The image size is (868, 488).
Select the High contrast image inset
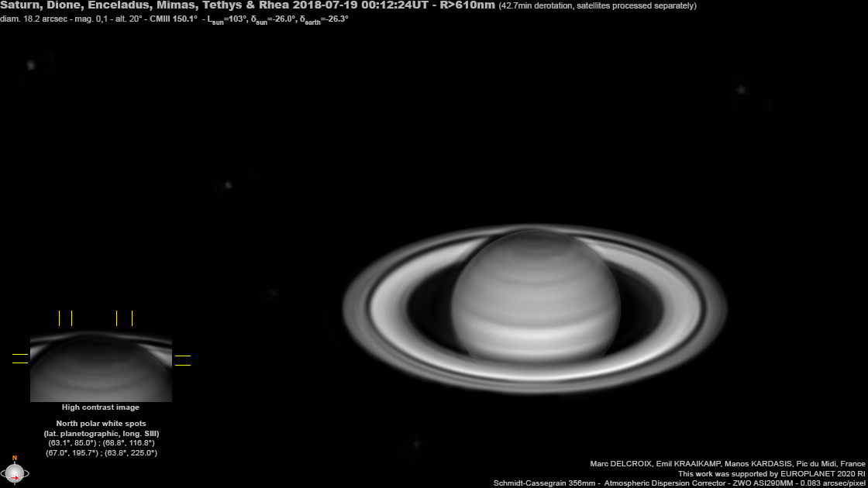[101, 368]
